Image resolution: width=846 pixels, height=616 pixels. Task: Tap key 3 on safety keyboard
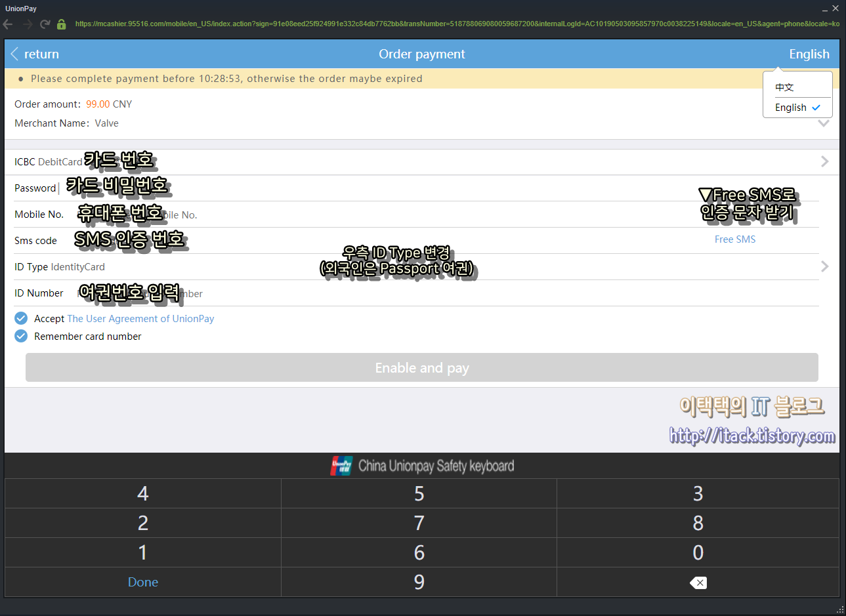698,493
